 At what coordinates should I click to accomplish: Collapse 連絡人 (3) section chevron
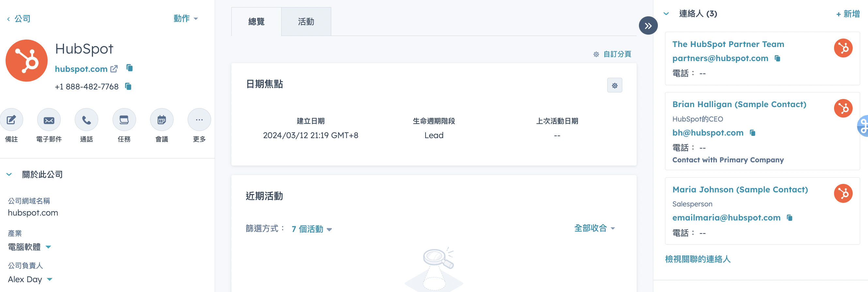tap(666, 14)
